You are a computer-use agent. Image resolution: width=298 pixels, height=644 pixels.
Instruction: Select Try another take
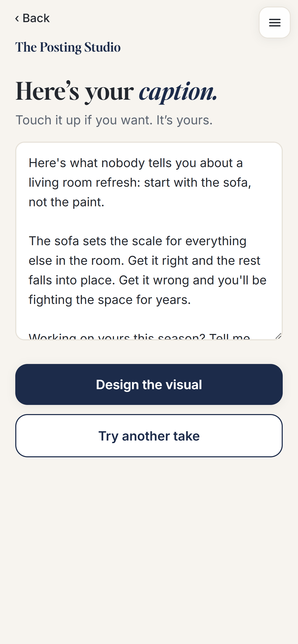point(149,436)
